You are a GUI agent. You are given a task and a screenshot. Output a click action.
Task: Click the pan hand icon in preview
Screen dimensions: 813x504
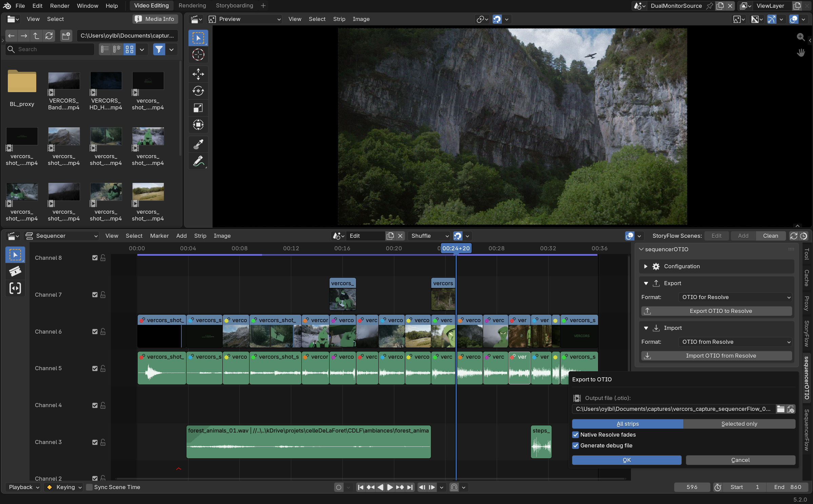[x=801, y=53]
